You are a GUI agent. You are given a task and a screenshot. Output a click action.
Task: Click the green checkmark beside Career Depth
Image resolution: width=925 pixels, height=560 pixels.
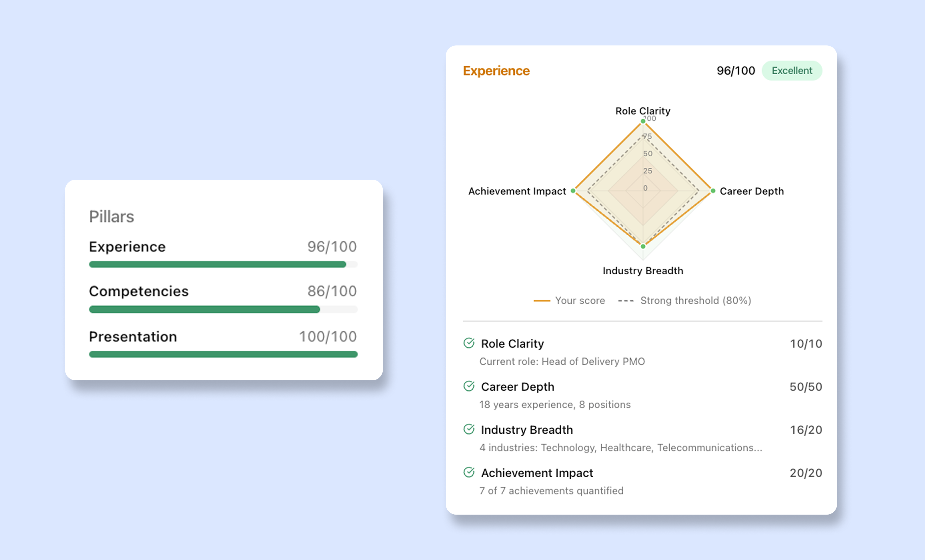tap(470, 386)
